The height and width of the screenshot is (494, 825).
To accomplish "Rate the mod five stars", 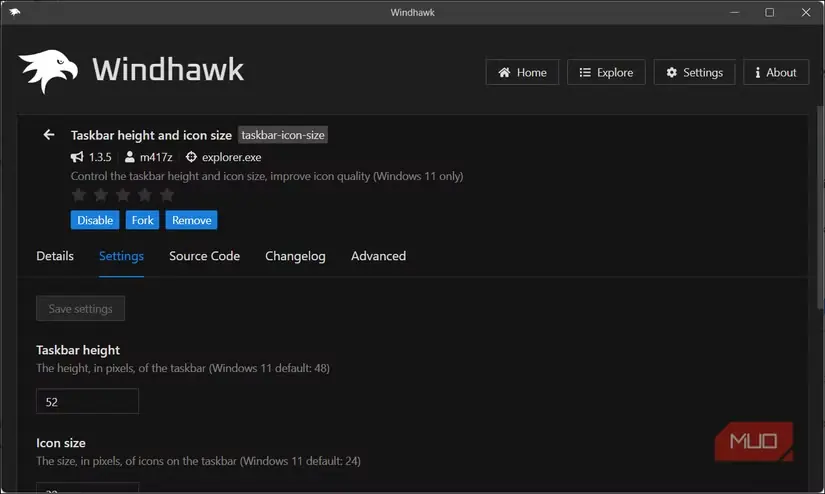I will click(x=167, y=195).
